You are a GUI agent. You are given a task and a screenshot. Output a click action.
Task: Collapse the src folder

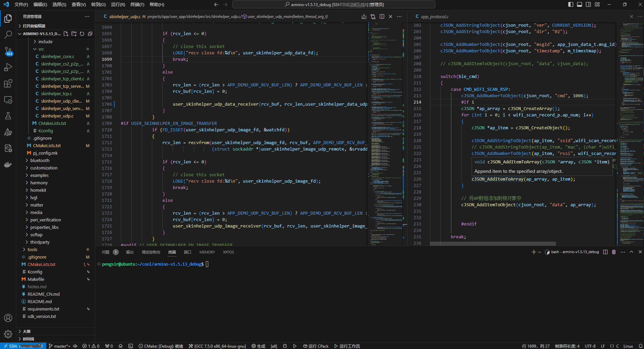tap(41, 49)
